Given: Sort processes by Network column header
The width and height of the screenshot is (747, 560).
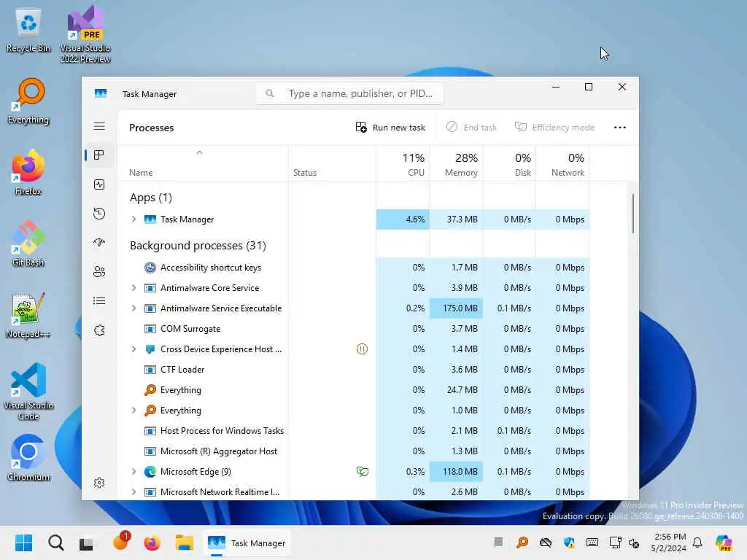Looking at the screenshot, I should click(563, 164).
